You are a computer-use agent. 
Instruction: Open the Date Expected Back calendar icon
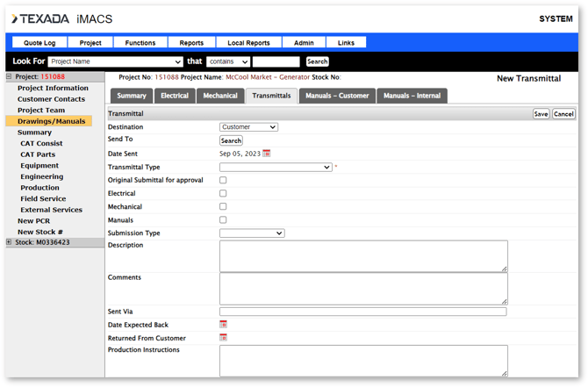223,325
